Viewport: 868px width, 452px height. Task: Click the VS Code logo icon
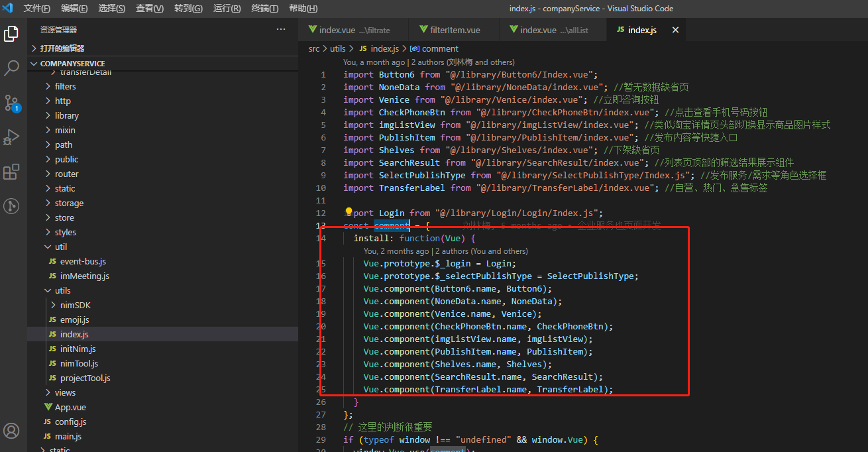pos(8,8)
